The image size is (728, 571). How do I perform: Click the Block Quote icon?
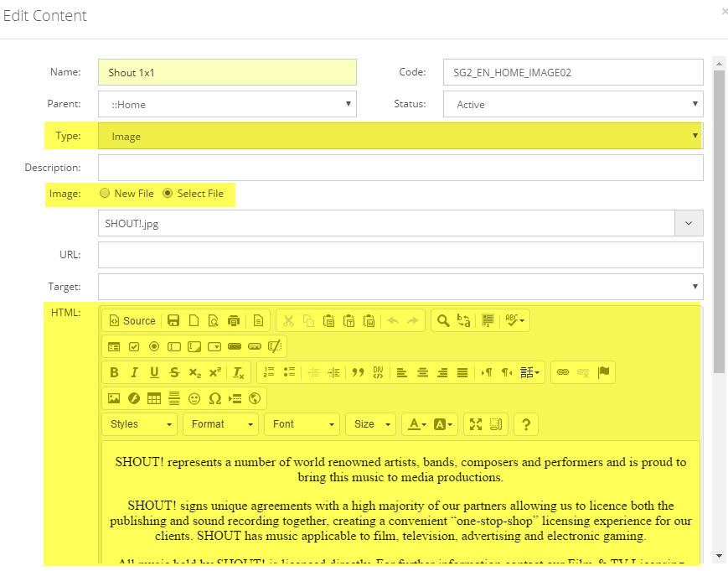click(358, 372)
